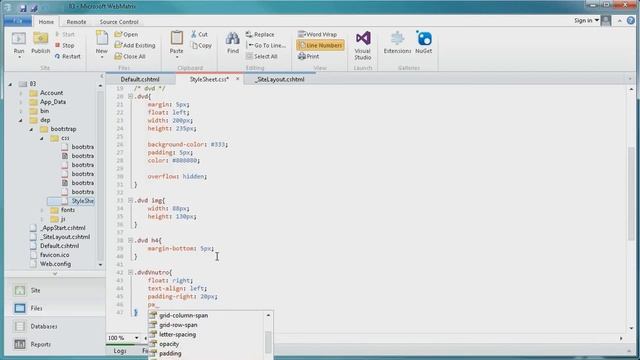Open the _SiteLayout.cshtml editor tab

pyautogui.click(x=280, y=79)
